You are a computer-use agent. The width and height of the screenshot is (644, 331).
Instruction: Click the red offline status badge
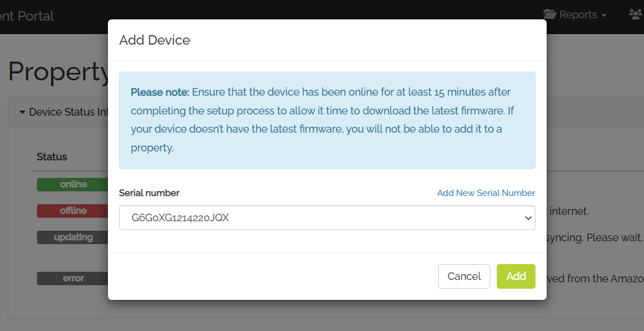[x=72, y=211]
